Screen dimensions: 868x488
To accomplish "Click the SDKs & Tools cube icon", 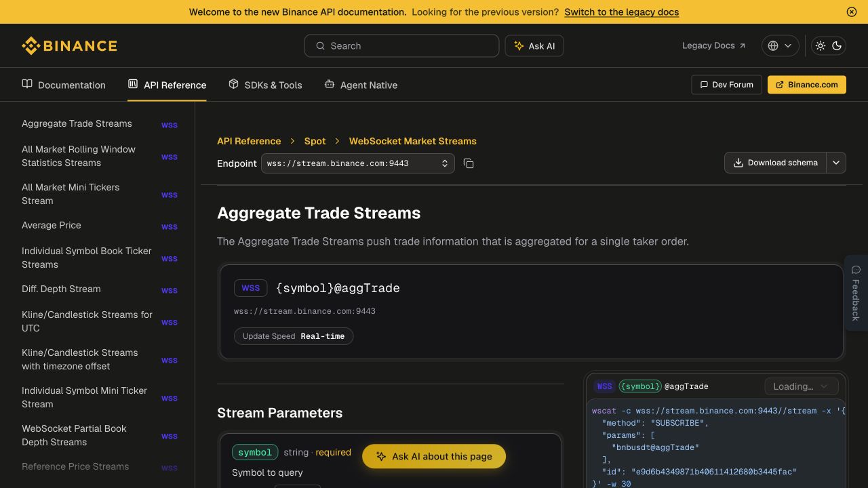I will click(x=233, y=84).
